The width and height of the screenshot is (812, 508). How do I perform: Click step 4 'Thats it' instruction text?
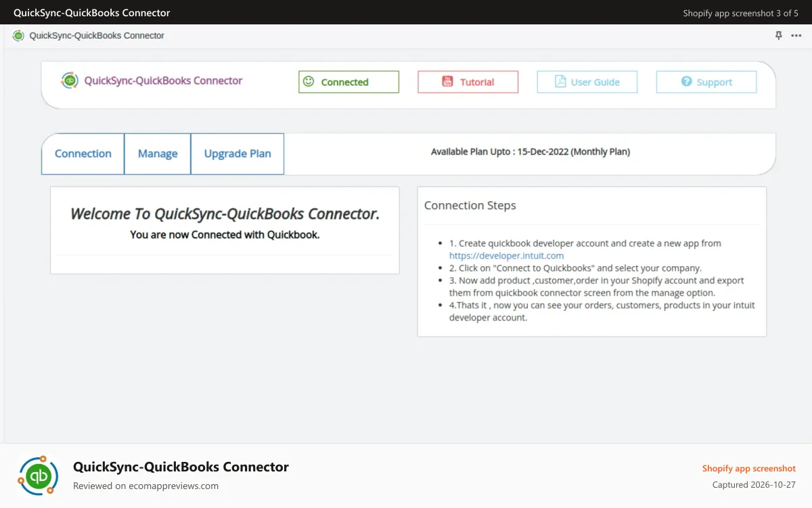tap(602, 311)
